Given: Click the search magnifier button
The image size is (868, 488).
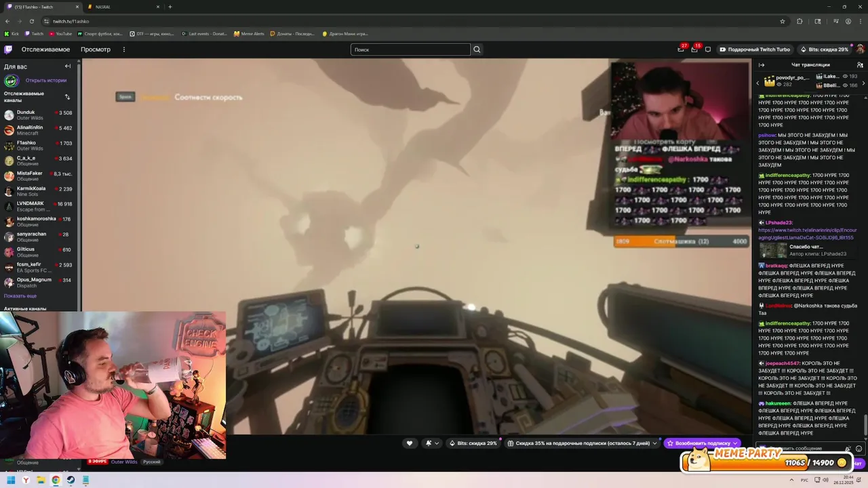Looking at the screenshot, I should [477, 49].
